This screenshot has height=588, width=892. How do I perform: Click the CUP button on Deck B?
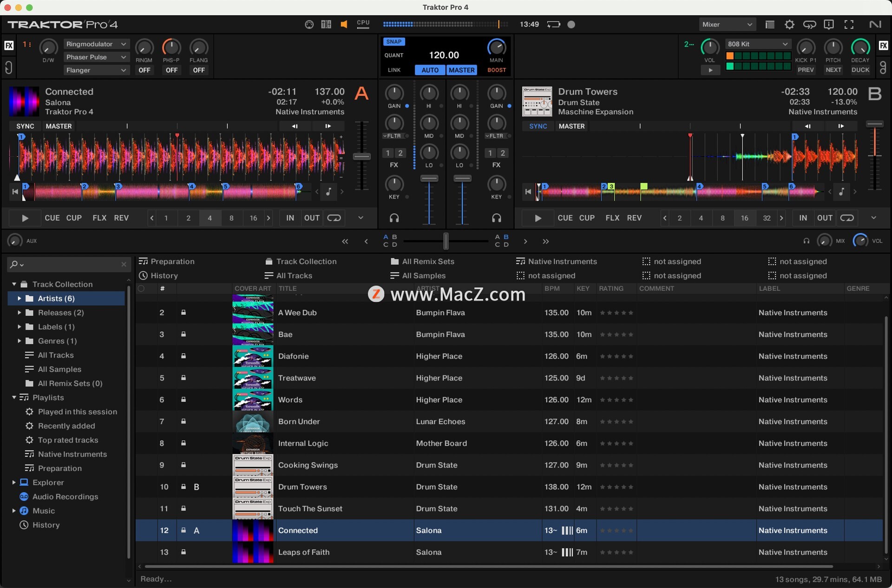point(587,218)
